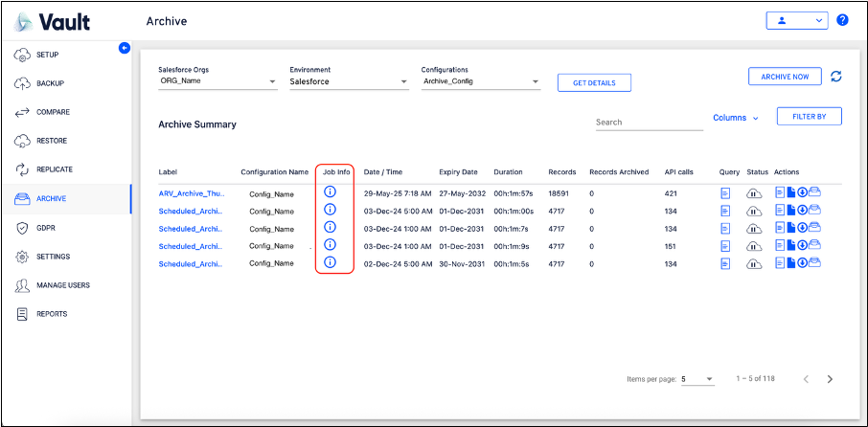
Task: View the query document icon in first row
Action: coord(725,193)
